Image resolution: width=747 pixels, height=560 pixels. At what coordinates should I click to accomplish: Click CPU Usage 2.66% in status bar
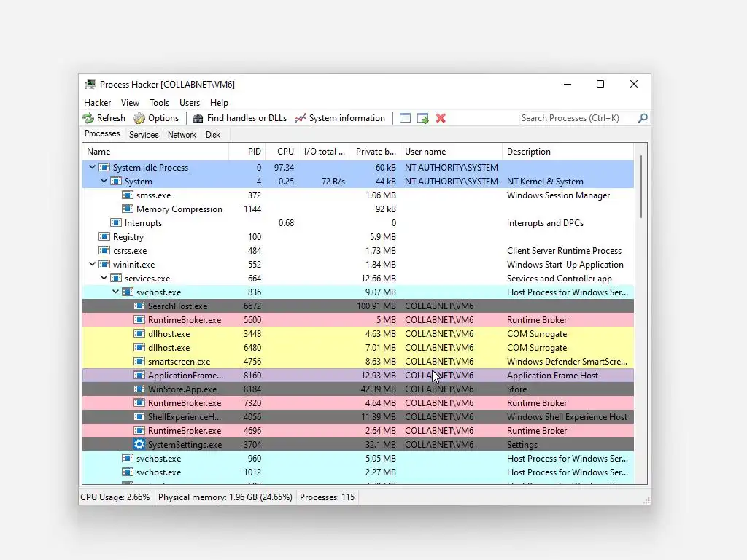(115, 497)
